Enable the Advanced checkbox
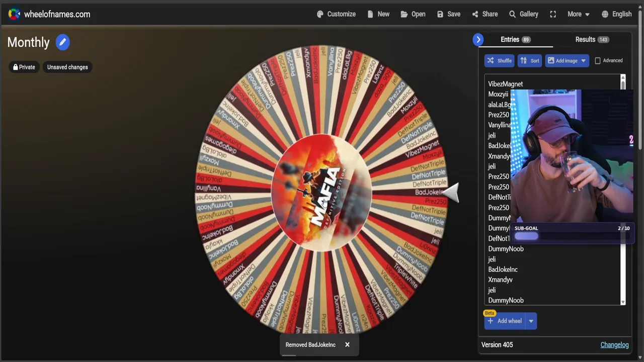Image resolution: width=644 pixels, height=362 pixels. point(598,60)
